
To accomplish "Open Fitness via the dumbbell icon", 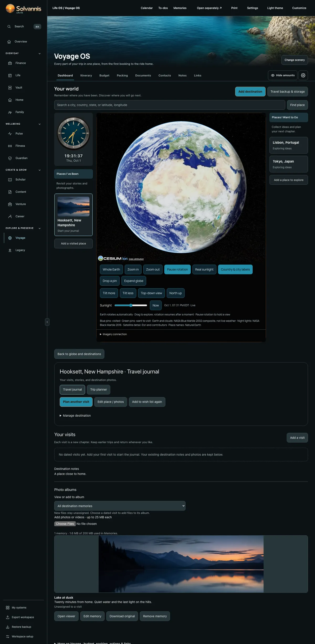I will [10, 146].
